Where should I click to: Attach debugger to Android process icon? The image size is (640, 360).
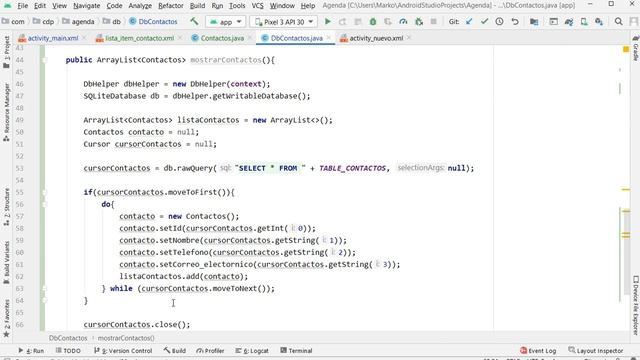click(419, 22)
